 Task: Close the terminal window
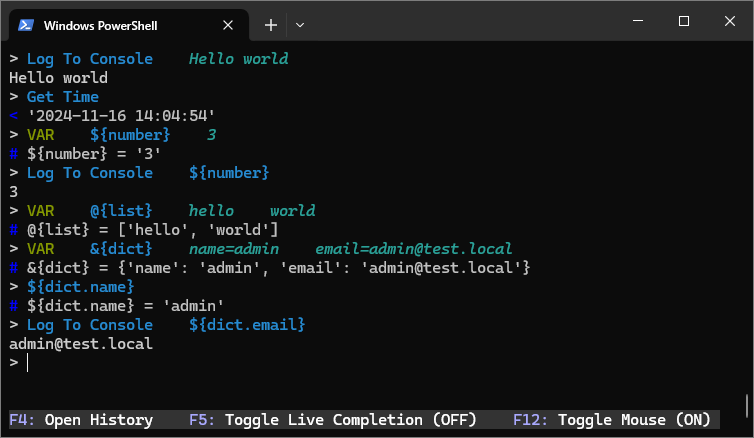(x=729, y=21)
